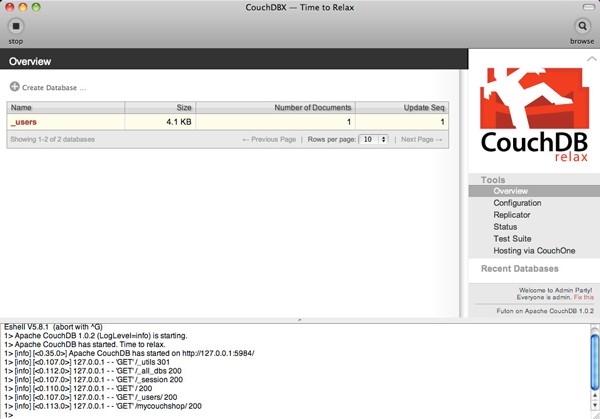This screenshot has width=600, height=419.
Task: Click the browse magnifier icon
Action: (582, 26)
